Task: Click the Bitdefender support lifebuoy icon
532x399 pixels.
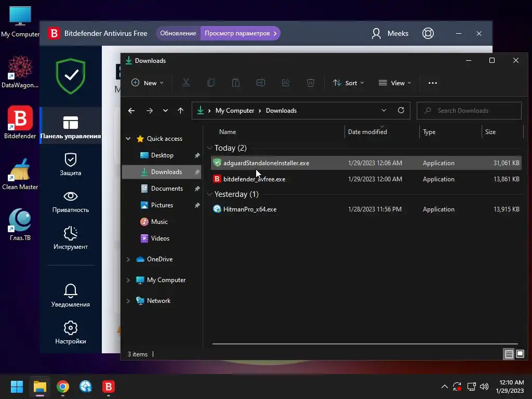Action: 428,33
